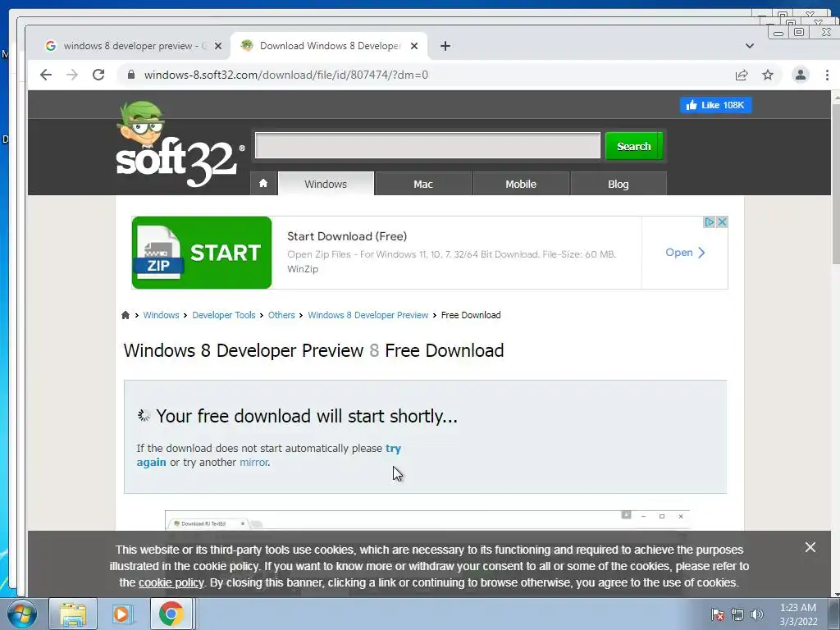Go back to the previous page
Screen dimensions: 840x630
click(46, 75)
